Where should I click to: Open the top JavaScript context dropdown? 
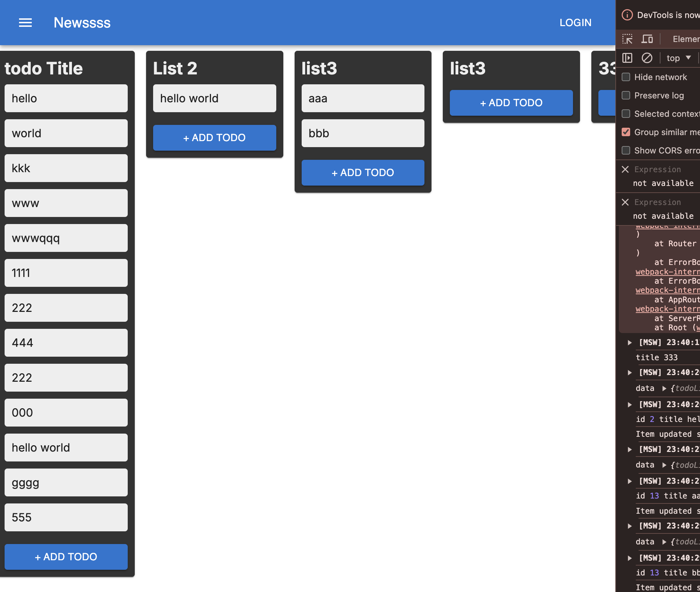coord(678,58)
